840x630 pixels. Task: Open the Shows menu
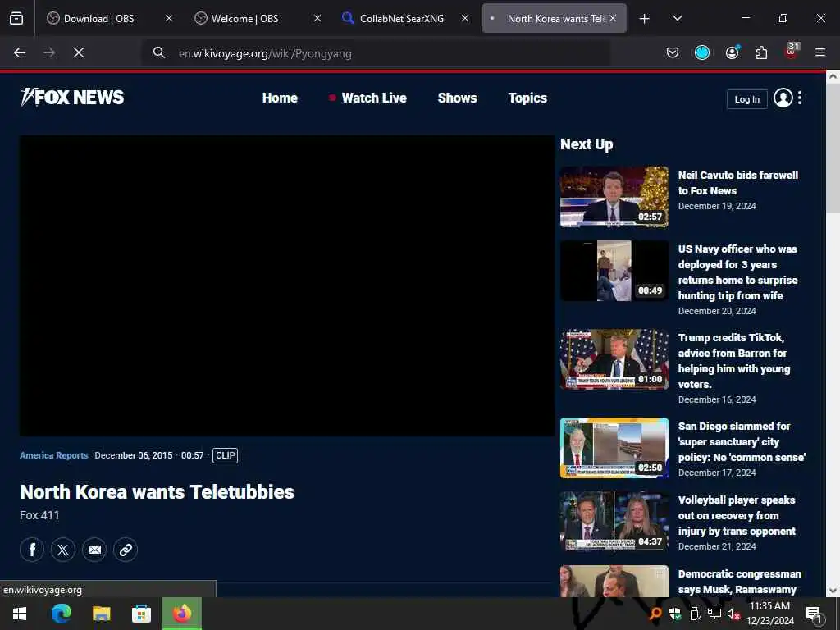[x=457, y=98]
